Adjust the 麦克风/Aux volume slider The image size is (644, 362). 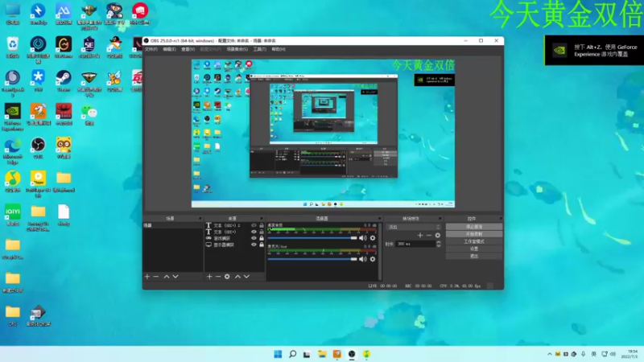(312, 259)
